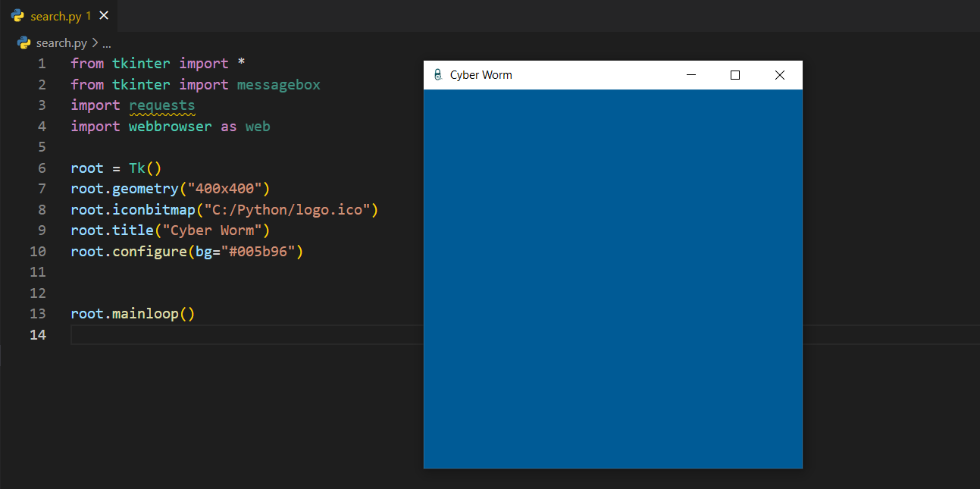Minimize the Cyber Worm window

(x=690, y=75)
